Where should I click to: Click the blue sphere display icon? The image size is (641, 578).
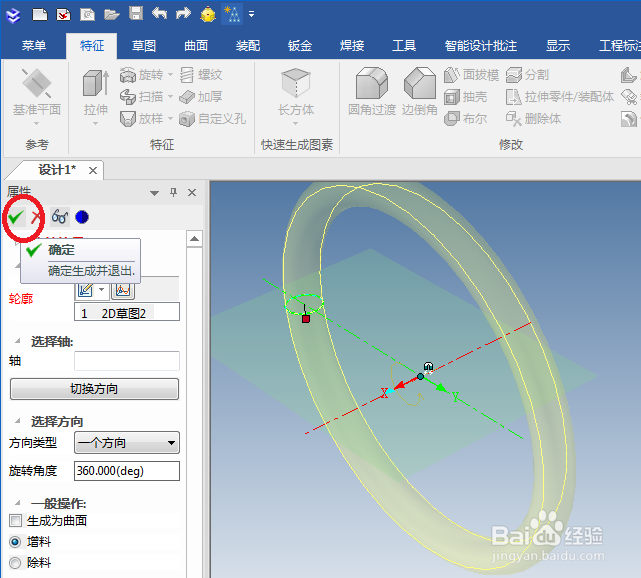click(x=82, y=217)
